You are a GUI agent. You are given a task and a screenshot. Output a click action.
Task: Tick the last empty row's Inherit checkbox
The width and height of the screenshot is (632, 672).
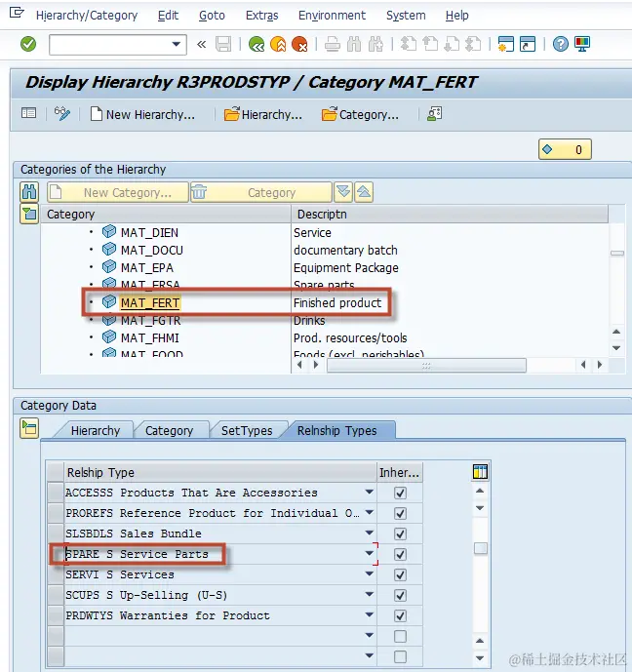400,656
